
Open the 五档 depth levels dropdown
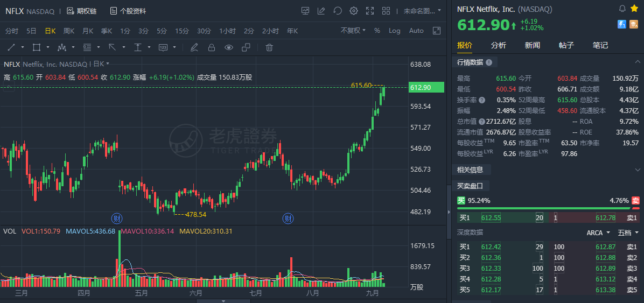coord(628,233)
